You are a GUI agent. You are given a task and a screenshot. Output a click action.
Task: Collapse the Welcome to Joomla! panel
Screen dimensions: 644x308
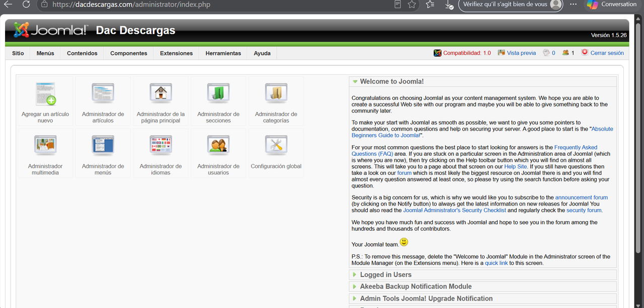482,81
